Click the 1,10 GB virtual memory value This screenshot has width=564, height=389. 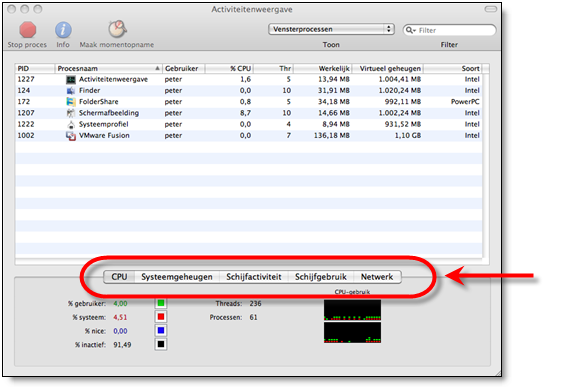tap(408, 135)
